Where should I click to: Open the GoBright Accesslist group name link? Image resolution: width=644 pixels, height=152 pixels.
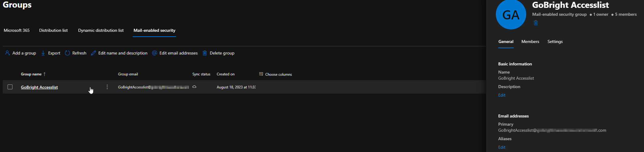[x=39, y=87]
